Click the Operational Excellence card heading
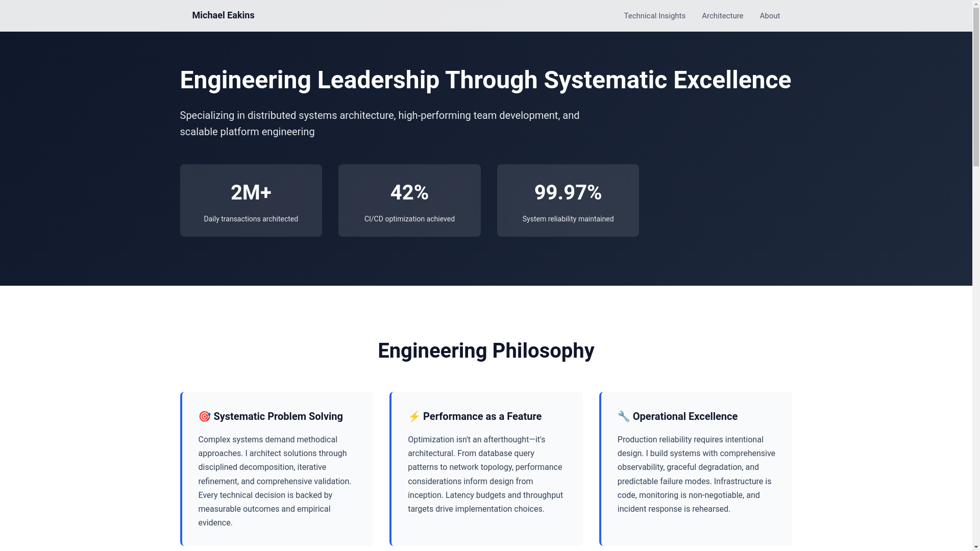 pos(685,417)
